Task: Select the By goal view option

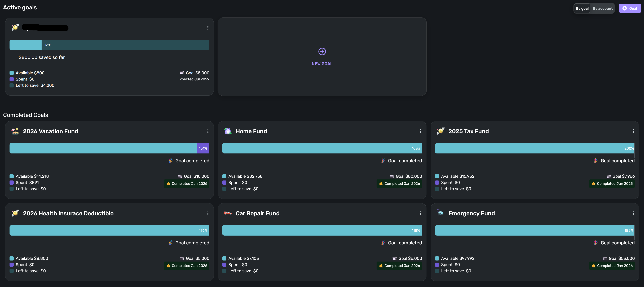Action: tap(582, 8)
